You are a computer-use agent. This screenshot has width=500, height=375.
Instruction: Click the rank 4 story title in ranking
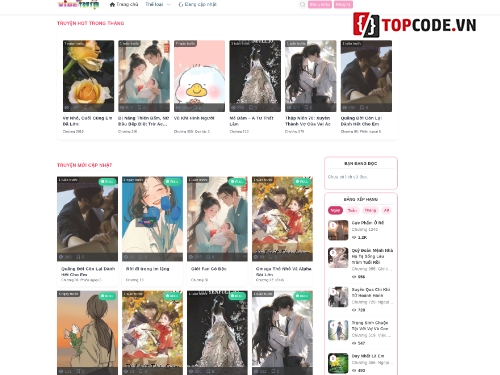[370, 326]
